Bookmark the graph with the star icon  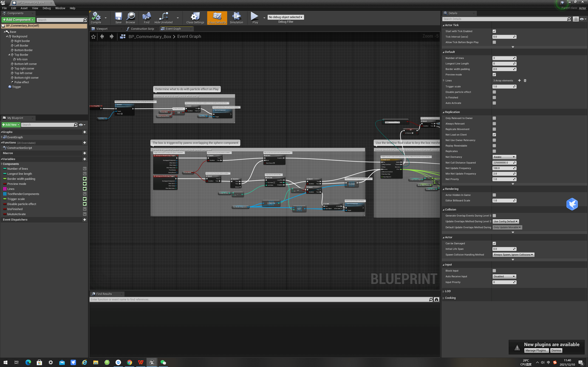pyautogui.click(x=93, y=37)
